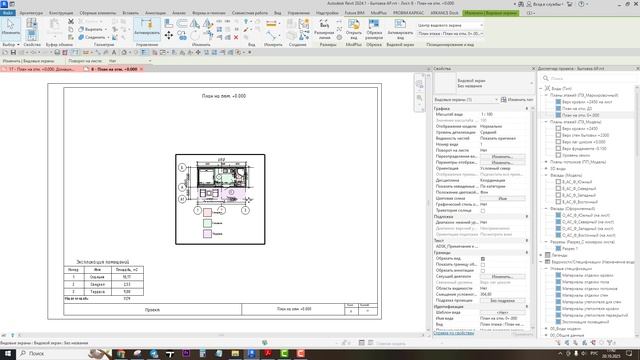This screenshot has width=640, height=360.
Task: Open the Аннотации ribbon tab
Action: (155, 13)
